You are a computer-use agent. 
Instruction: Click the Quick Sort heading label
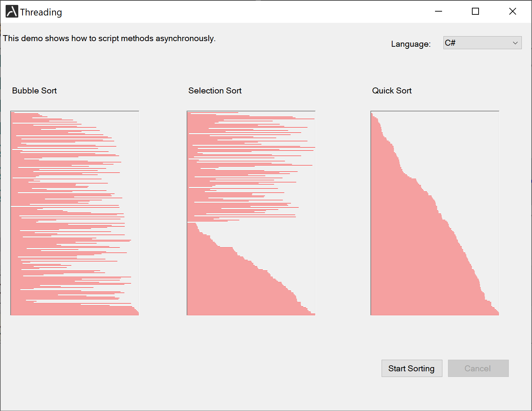coord(392,91)
